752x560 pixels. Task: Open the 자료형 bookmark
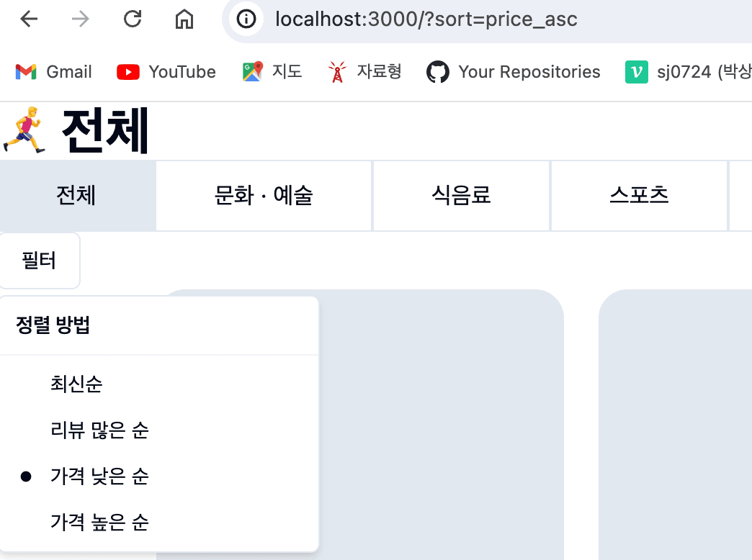[x=364, y=72]
